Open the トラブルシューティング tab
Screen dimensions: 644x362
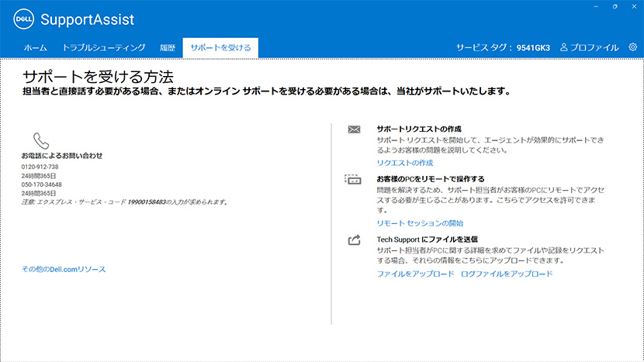(x=103, y=48)
